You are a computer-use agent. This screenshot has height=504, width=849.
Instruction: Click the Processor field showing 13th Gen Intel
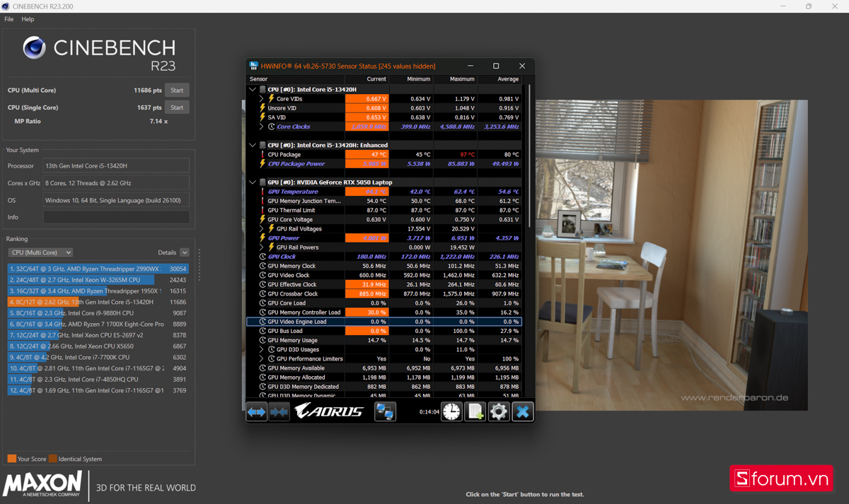116,165
